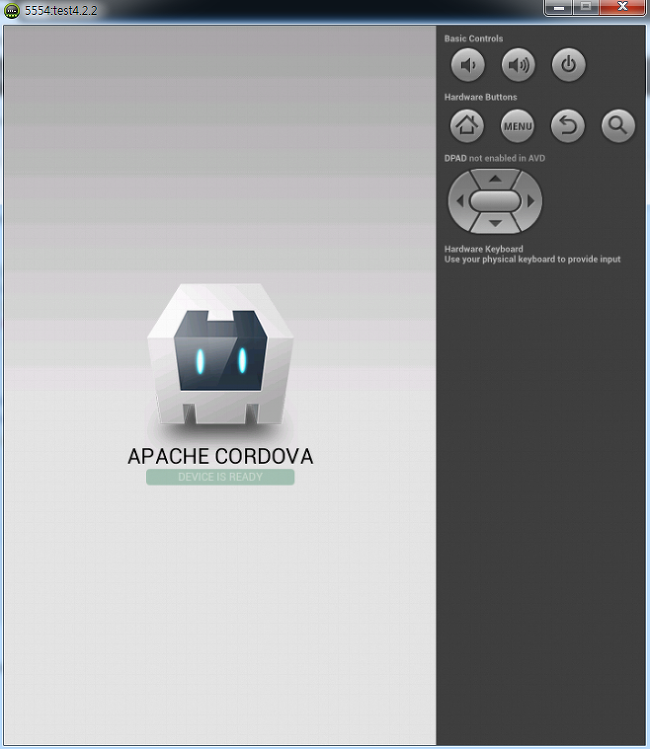
Task: Minimize the emulator window
Action: 559,7
